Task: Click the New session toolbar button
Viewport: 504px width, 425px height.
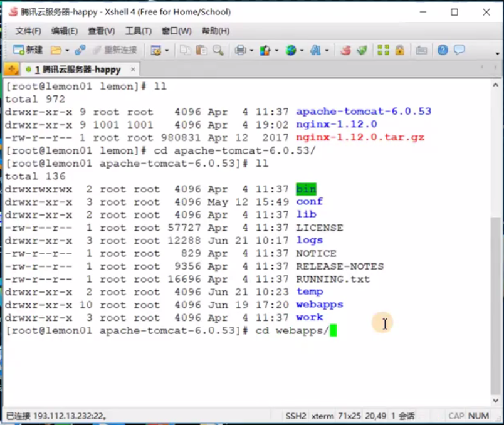Action: click(x=28, y=50)
